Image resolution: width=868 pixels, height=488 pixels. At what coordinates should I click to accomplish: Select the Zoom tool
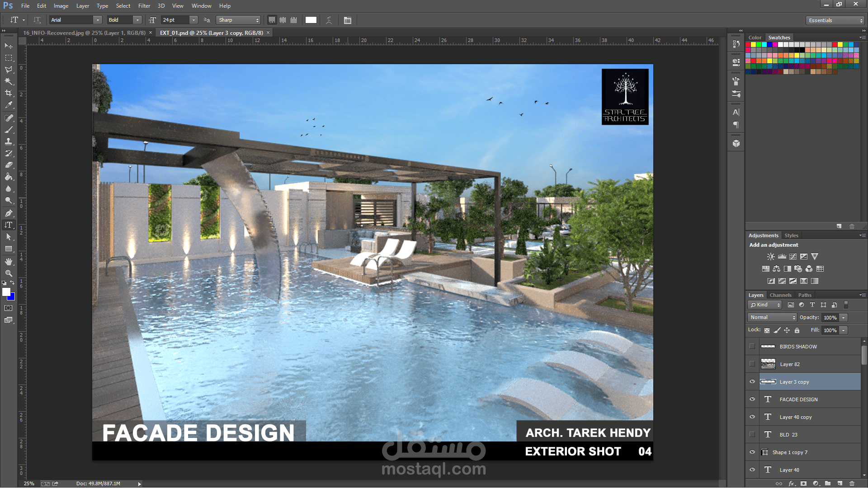(9, 273)
